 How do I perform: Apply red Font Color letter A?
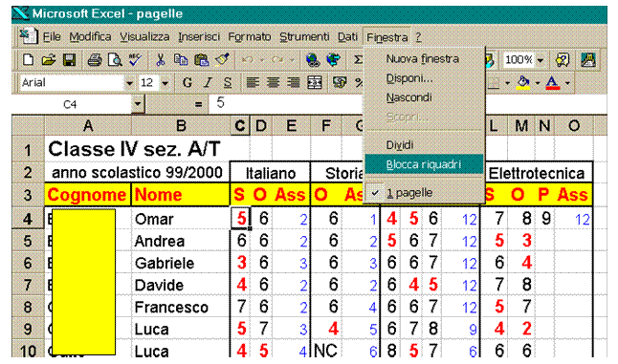coord(553,82)
